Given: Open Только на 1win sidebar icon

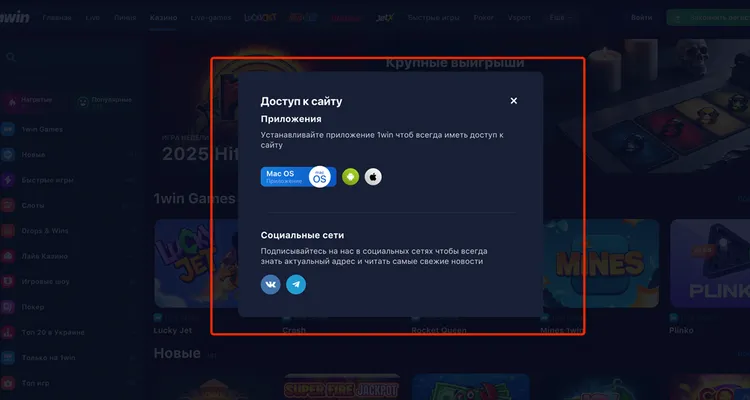Looking at the screenshot, I should 8,357.
